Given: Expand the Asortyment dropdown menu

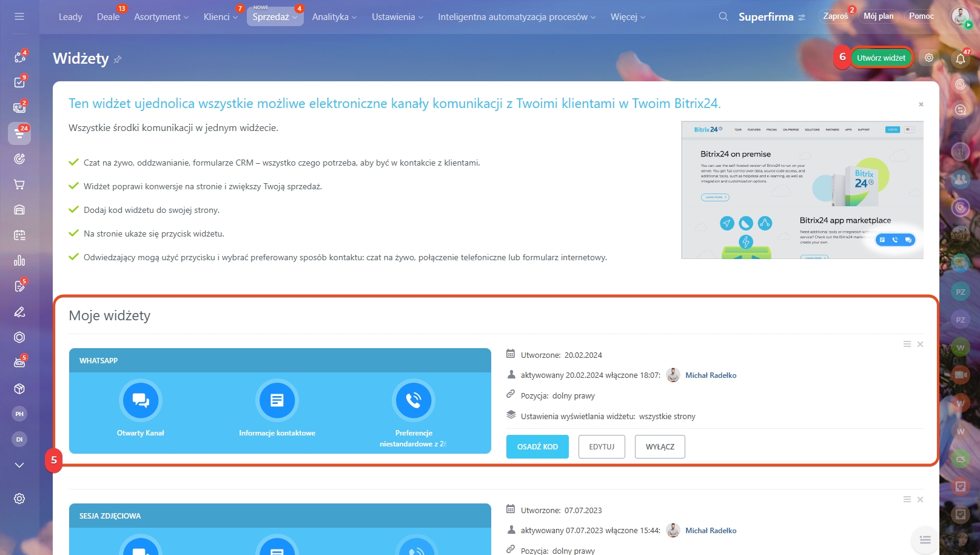Looking at the screenshot, I should [161, 16].
